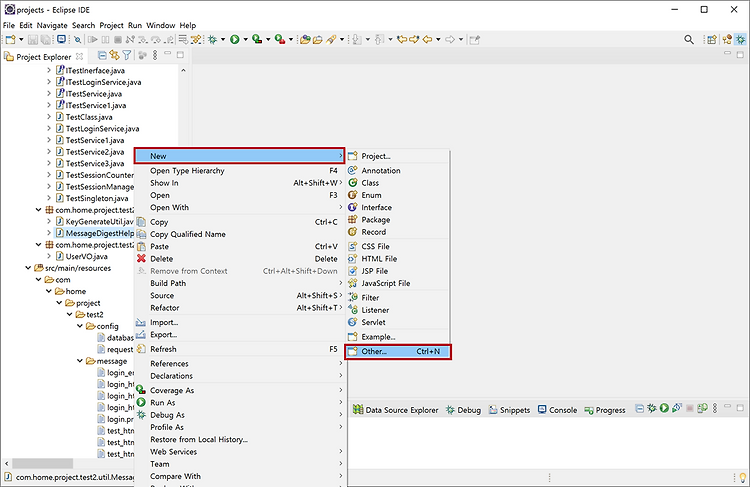Maximize the Project Explorer view
The width and height of the screenshot is (750, 487).
coord(180,55)
